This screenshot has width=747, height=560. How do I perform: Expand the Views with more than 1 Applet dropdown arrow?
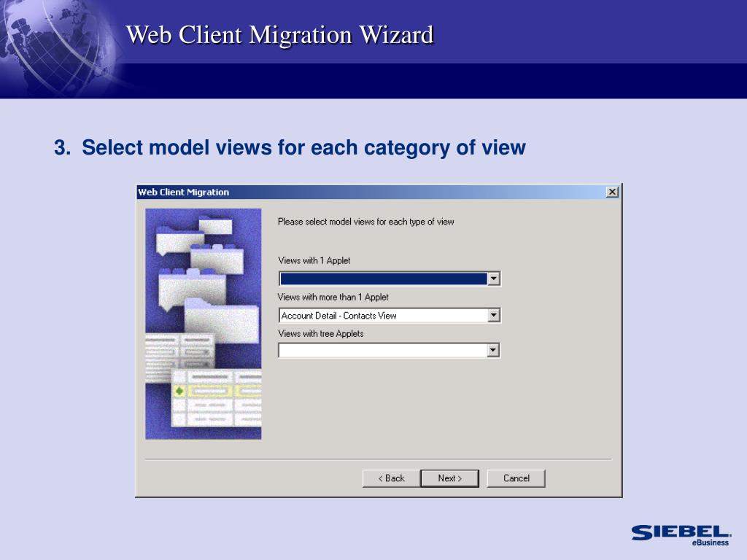pos(494,315)
